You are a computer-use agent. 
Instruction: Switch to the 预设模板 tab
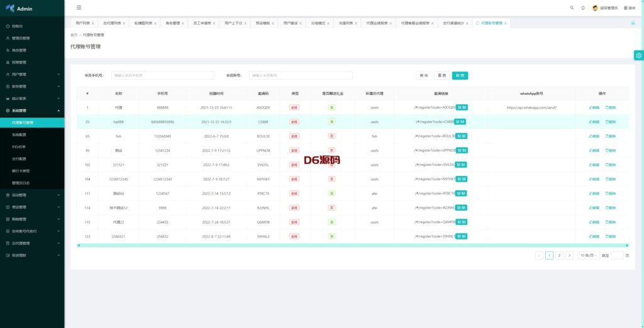[x=263, y=23]
